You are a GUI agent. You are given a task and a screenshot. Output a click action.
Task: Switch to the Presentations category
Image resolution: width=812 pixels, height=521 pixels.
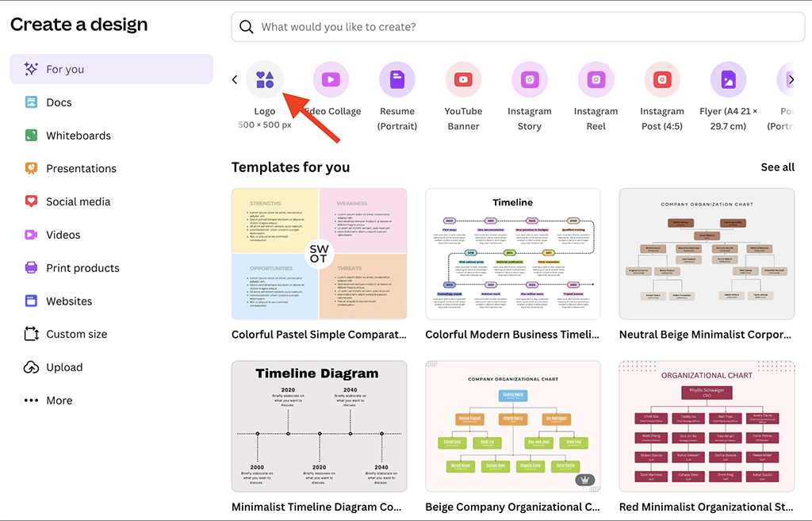(82, 168)
